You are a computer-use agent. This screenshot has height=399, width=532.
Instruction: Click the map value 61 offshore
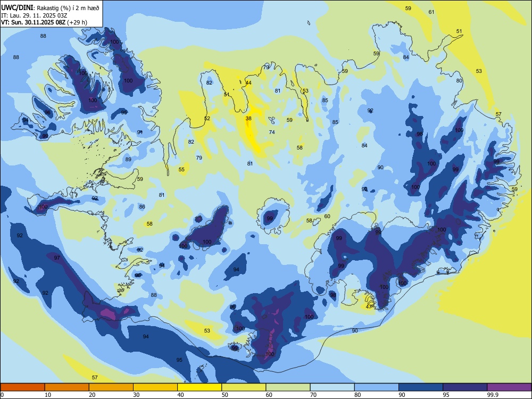pos(431,12)
